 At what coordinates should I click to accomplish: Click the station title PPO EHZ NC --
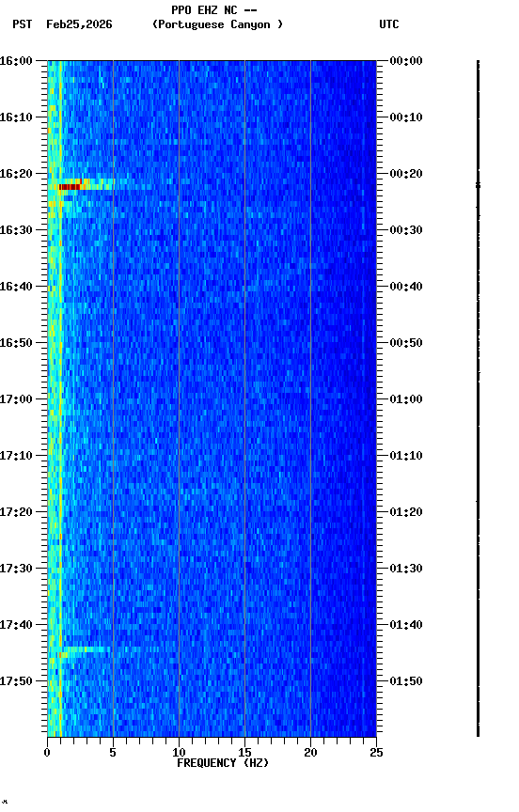tap(214, 10)
